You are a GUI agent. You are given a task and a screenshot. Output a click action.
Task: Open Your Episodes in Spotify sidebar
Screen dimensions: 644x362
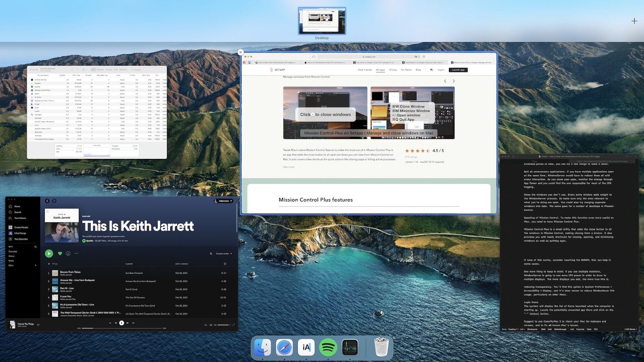tap(18, 239)
